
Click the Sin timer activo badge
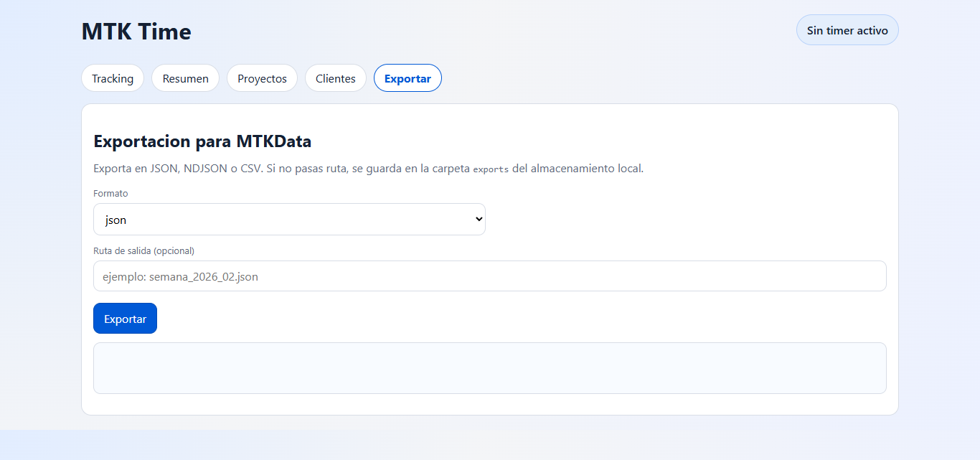[847, 29]
